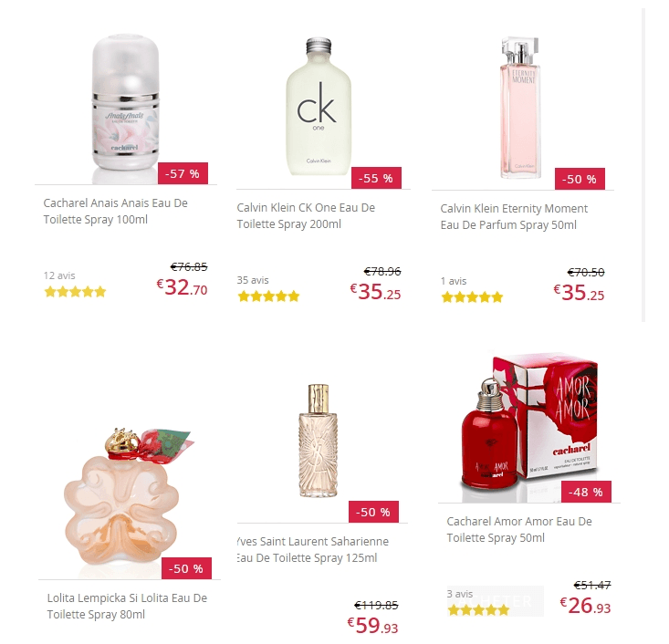Open Calvin Klein Eternity Moment 50ml title link
669x644 pixels.
click(x=514, y=217)
